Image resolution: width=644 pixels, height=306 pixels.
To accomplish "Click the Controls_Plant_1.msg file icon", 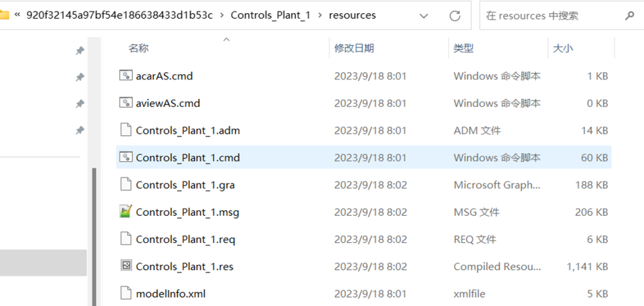I will pos(126,212).
